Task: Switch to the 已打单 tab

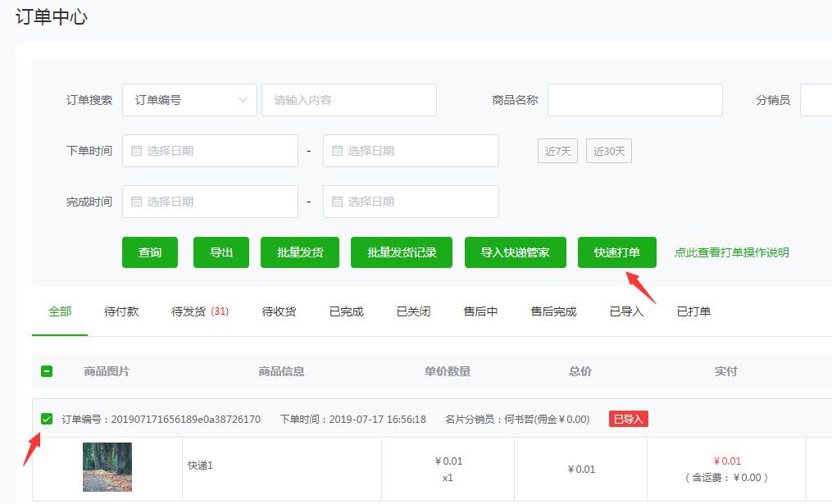Action: tap(693, 311)
